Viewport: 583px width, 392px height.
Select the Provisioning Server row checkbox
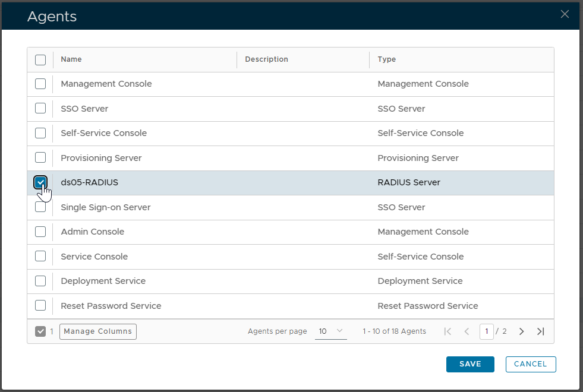coord(40,158)
